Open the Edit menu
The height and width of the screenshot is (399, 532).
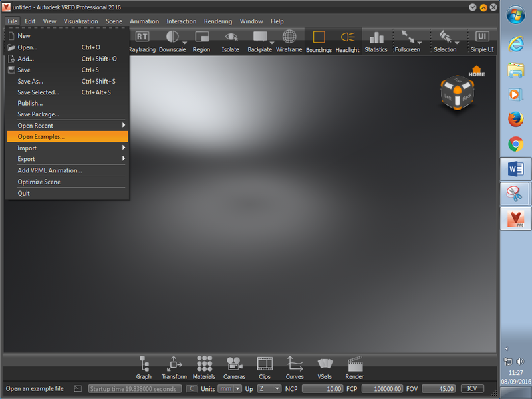click(x=30, y=21)
